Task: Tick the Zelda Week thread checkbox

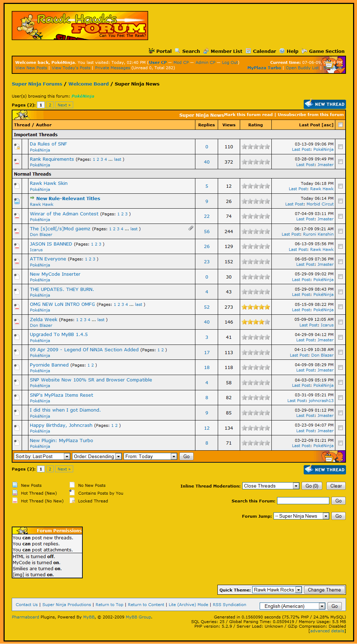Action: (341, 322)
